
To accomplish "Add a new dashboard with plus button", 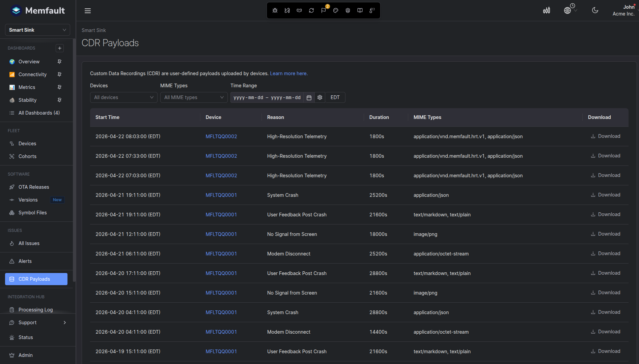I will point(60,48).
